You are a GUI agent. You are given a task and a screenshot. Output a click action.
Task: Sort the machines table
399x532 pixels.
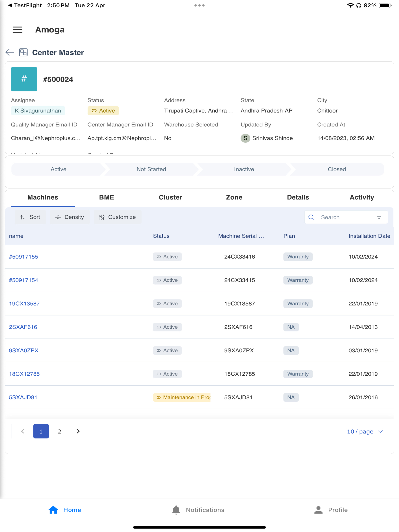coord(30,217)
